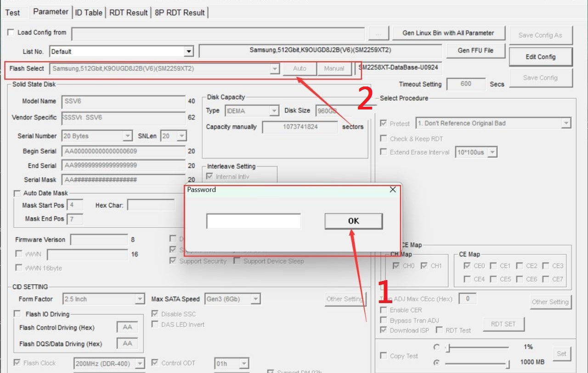Screen dimensions: 588x373
Task: Toggle the Check & Keep RDT checkbox
Action: (383, 138)
